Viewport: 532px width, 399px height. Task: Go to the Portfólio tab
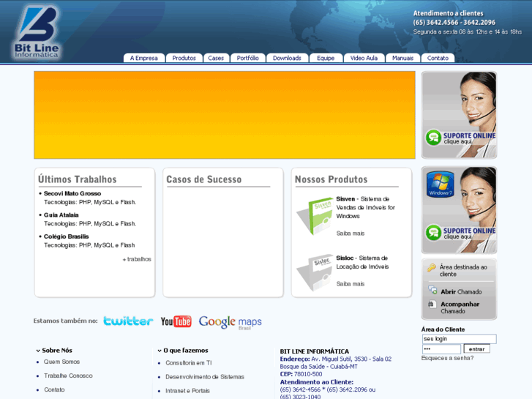click(247, 58)
